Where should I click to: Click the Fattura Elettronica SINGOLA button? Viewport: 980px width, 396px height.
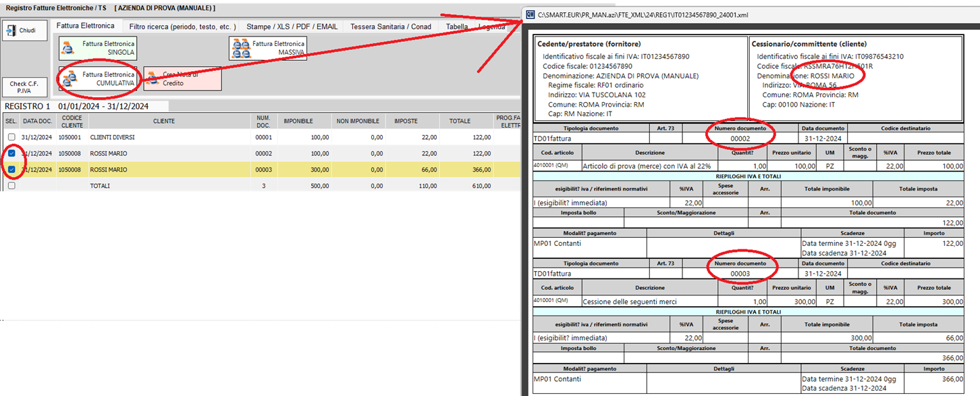click(98, 48)
